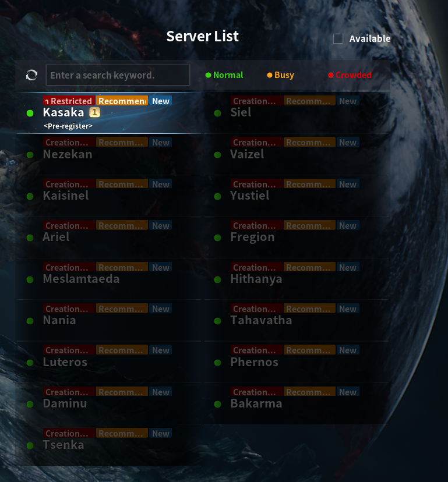
Task: Pick the Bakarma server
Action: pos(297,403)
